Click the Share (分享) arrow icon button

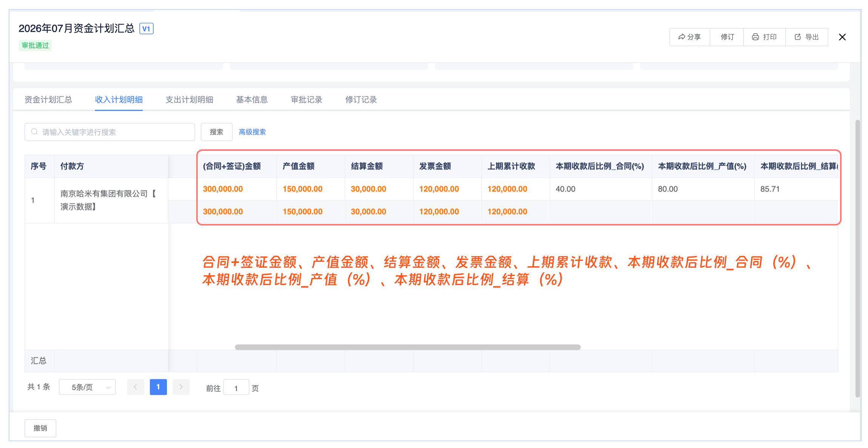[689, 37]
